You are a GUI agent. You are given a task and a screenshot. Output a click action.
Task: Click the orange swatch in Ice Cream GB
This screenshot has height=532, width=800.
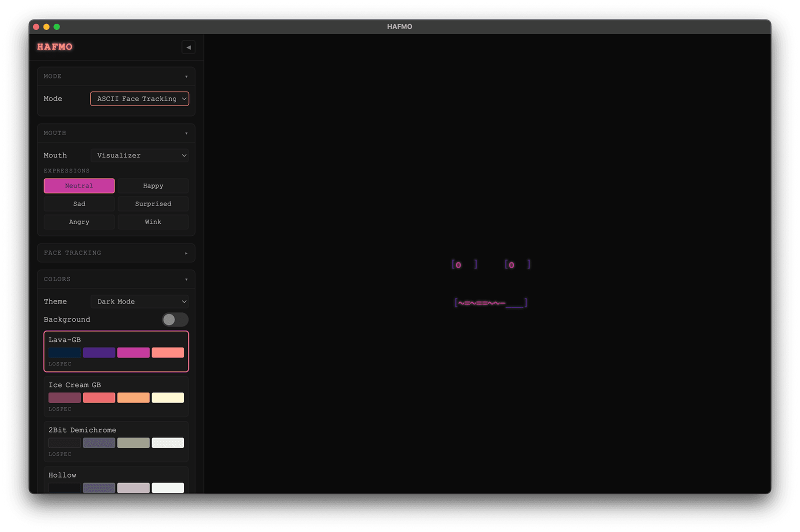pyautogui.click(x=133, y=397)
